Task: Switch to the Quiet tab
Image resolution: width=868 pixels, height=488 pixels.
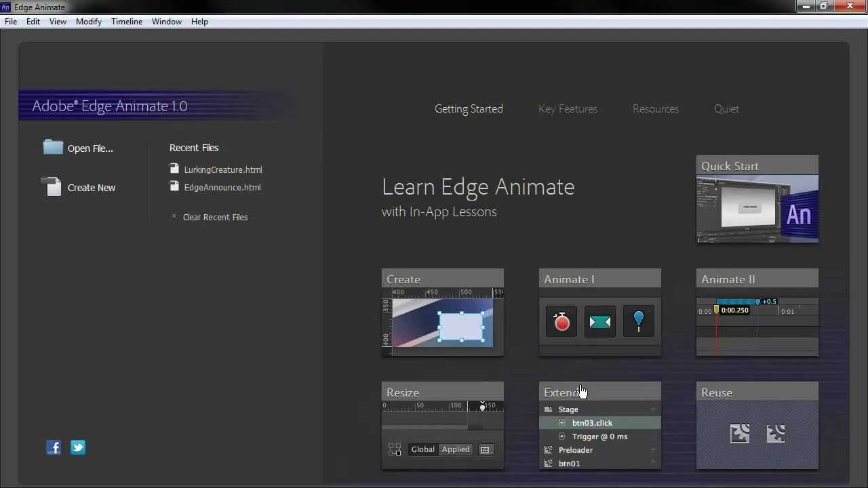Action: click(726, 108)
